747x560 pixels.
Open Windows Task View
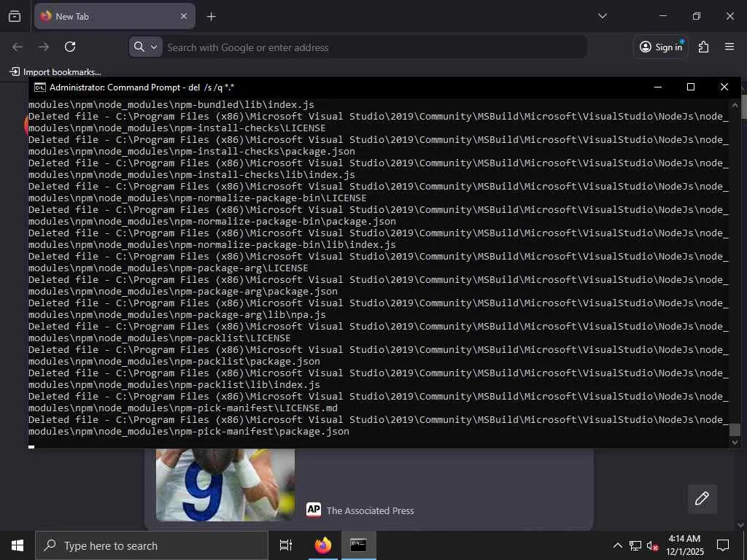click(x=285, y=545)
